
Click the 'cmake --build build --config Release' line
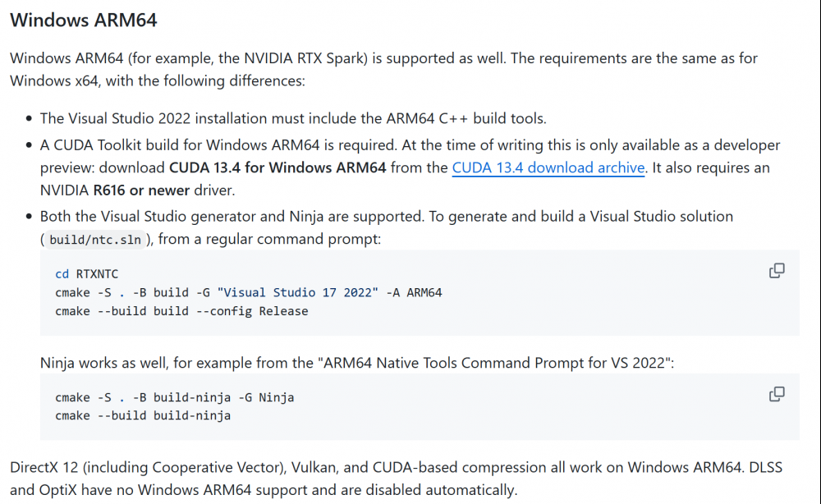click(181, 311)
